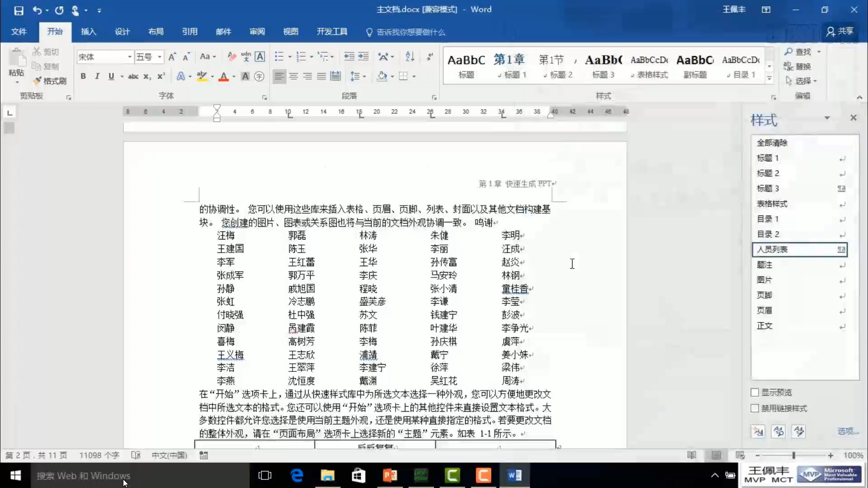The image size is (868, 488).
Task: Click the 查找 button
Action: pos(798,52)
